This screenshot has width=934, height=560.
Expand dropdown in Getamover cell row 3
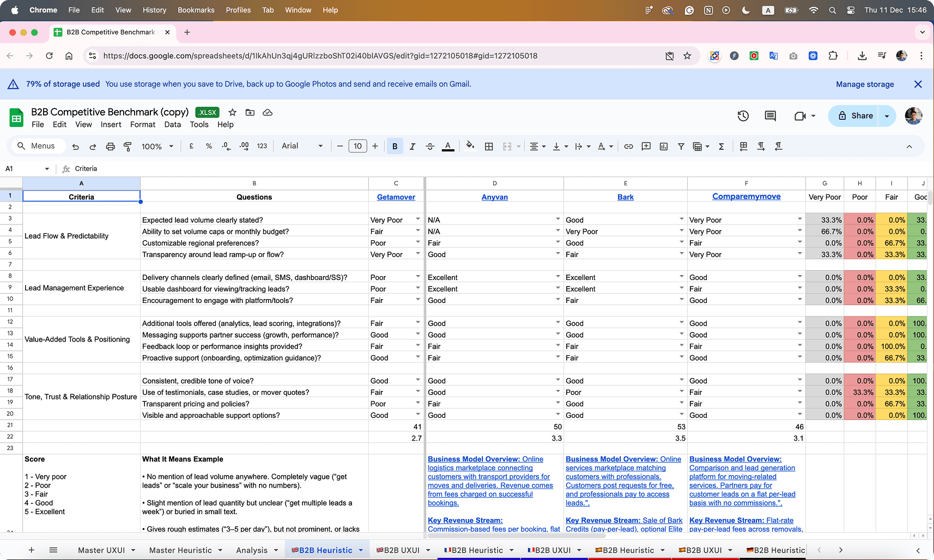(x=418, y=220)
